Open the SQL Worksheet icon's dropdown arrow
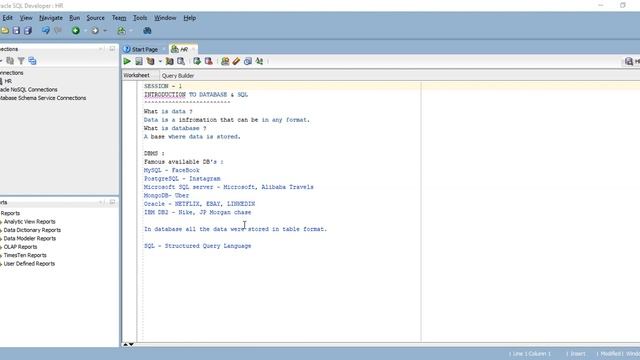The width and height of the screenshot is (640, 360). [131, 31]
